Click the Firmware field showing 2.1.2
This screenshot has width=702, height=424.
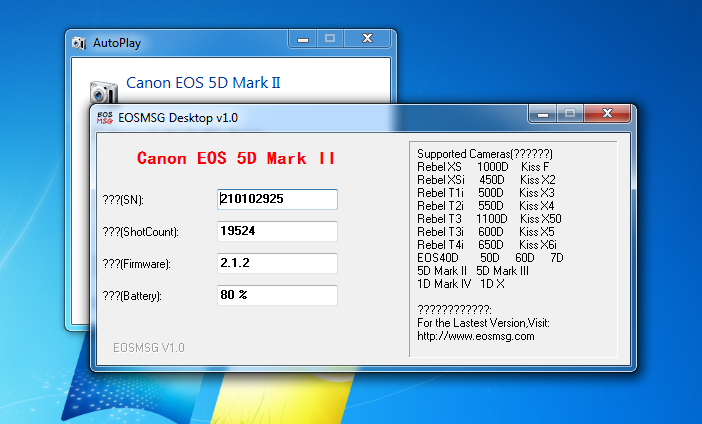click(x=278, y=263)
